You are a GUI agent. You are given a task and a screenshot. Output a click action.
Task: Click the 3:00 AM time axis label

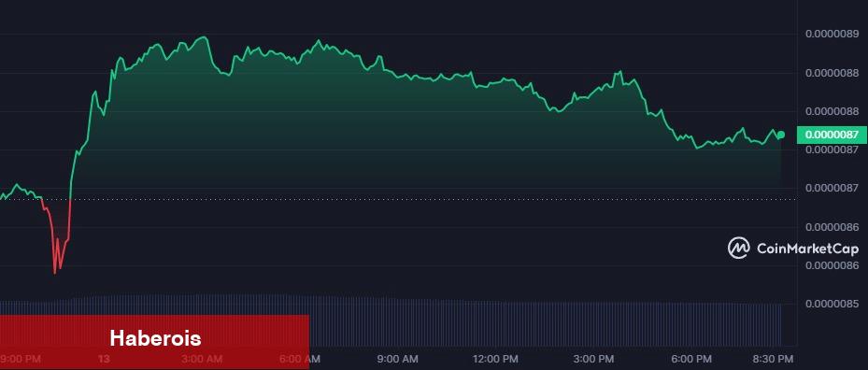[204, 359]
